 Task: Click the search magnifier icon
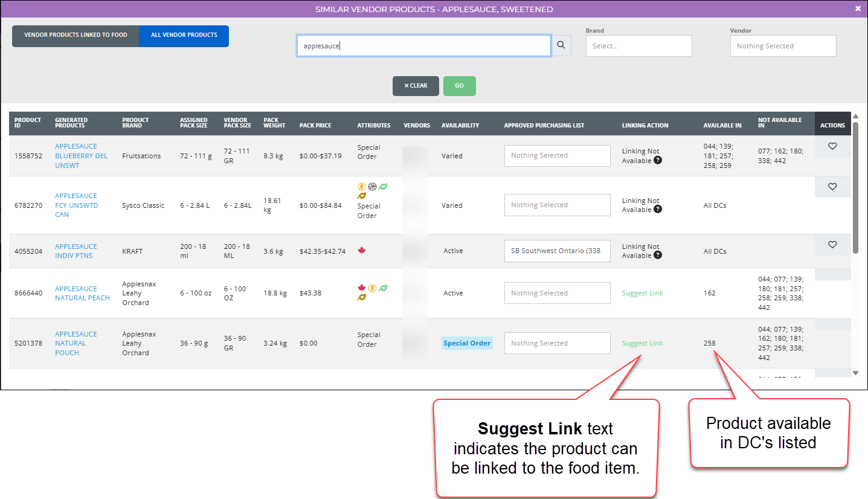pyautogui.click(x=561, y=45)
